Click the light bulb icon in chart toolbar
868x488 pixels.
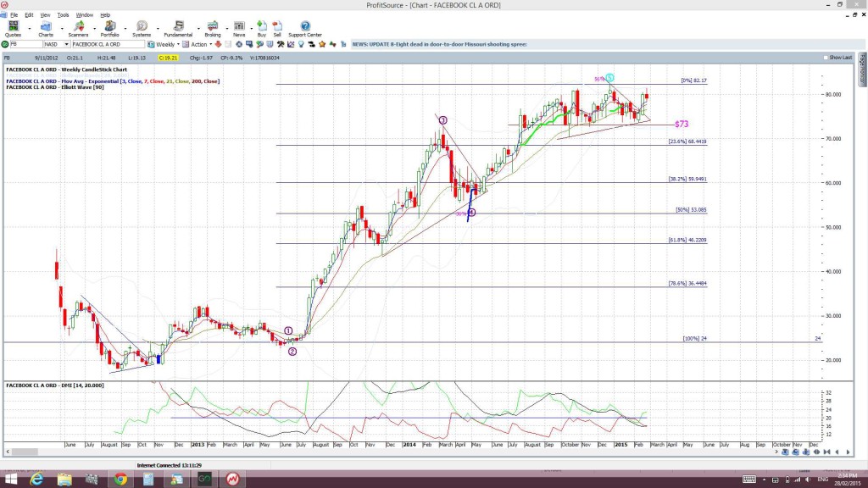pyautogui.click(x=301, y=44)
